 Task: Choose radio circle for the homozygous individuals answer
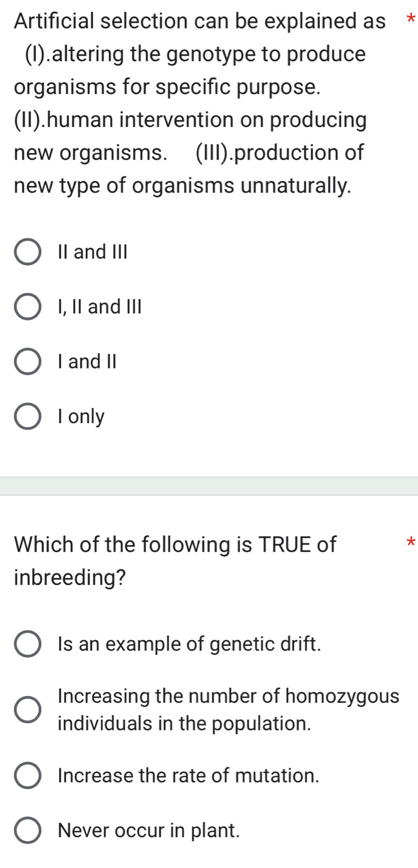(27, 710)
